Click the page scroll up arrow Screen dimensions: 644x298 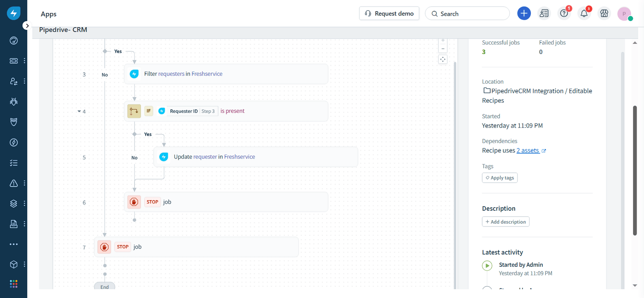pyautogui.click(x=635, y=43)
